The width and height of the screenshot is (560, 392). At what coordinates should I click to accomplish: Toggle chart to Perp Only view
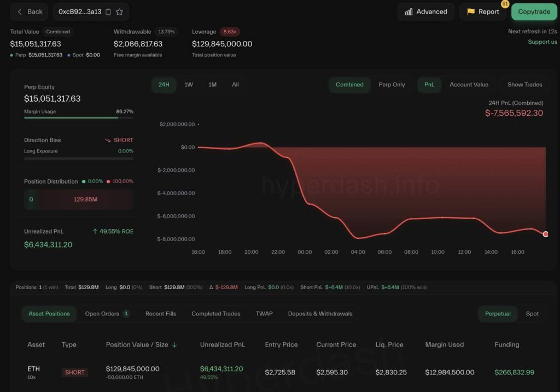[x=392, y=85]
